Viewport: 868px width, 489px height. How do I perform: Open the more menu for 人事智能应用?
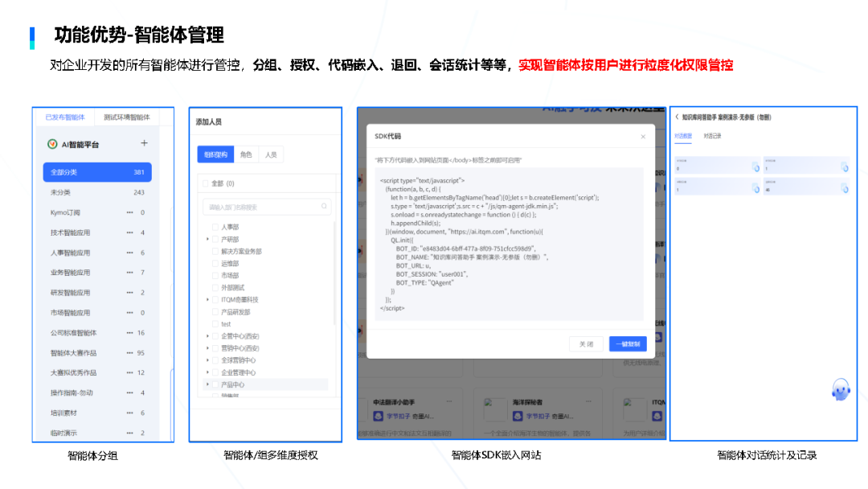coord(129,253)
